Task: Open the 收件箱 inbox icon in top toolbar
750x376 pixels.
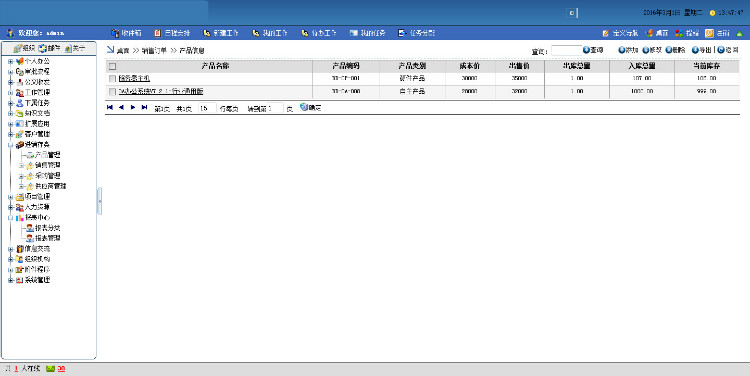Action: coord(115,33)
